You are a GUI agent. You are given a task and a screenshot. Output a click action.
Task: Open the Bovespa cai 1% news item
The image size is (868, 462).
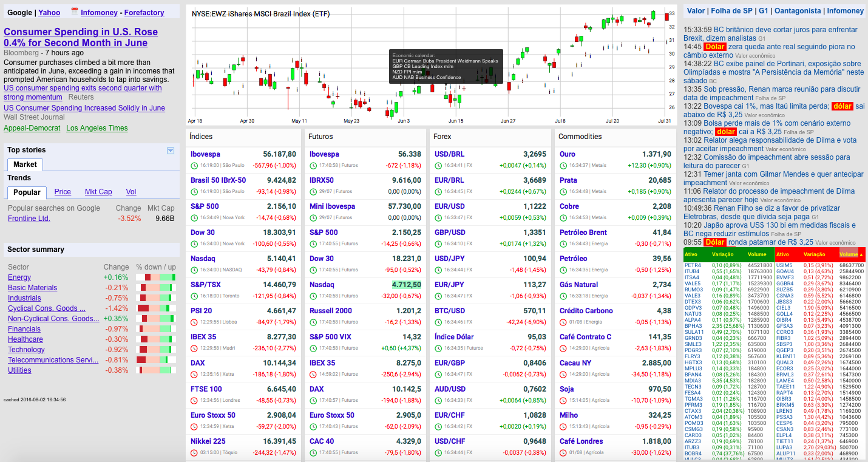point(774,110)
